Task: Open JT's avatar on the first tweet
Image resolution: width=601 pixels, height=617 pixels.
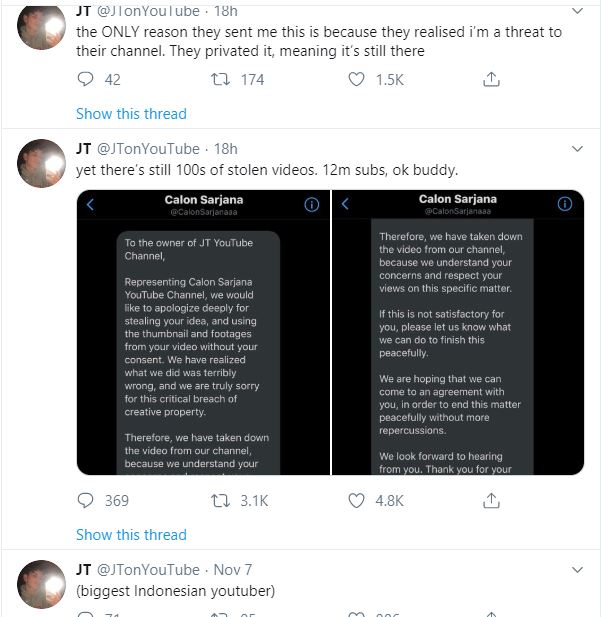Action: (41, 27)
